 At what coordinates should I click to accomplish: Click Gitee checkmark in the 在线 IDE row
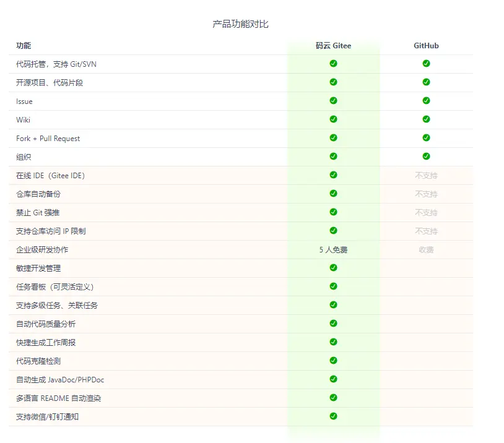(x=333, y=174)
